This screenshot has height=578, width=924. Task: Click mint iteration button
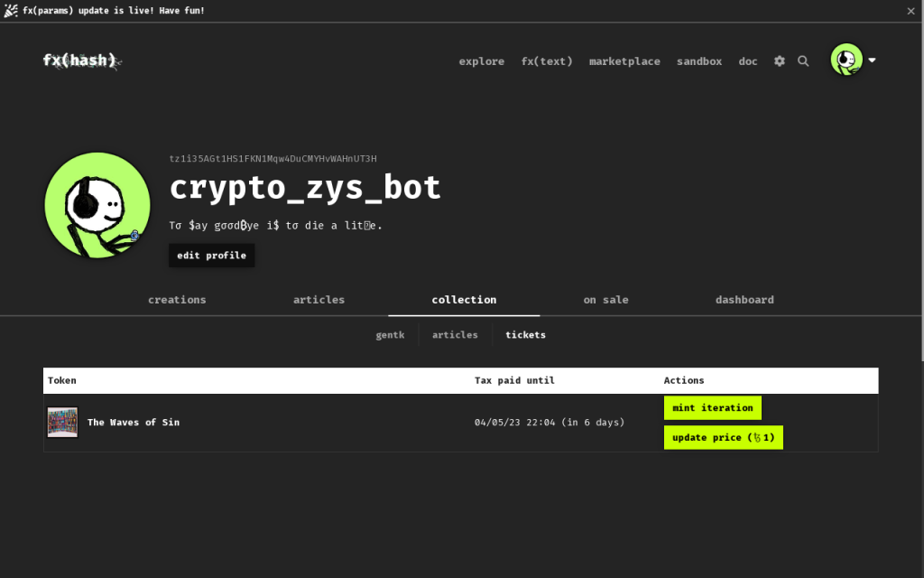point(712,408)
